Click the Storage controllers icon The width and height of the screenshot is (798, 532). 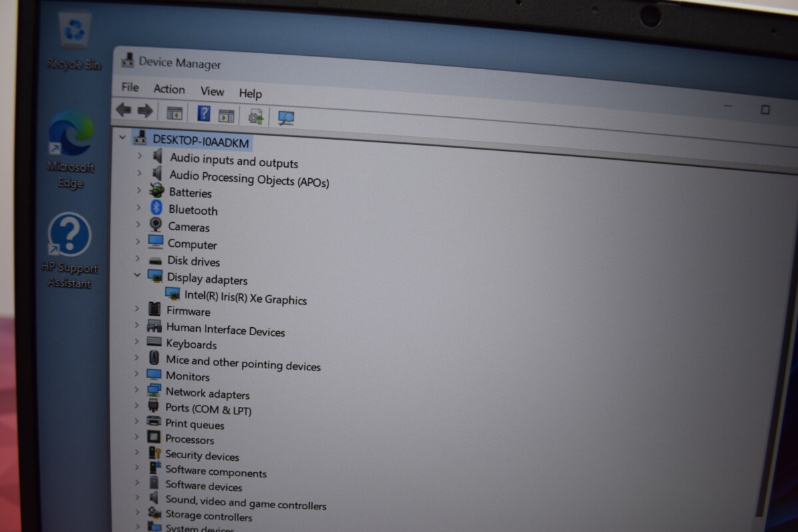[x=154, y=513]
